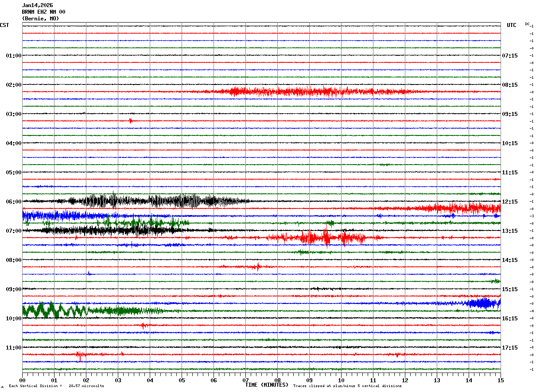The image size is (536, 392).
Task: Select the 11:00 CST row label
Action: (14, 348)
